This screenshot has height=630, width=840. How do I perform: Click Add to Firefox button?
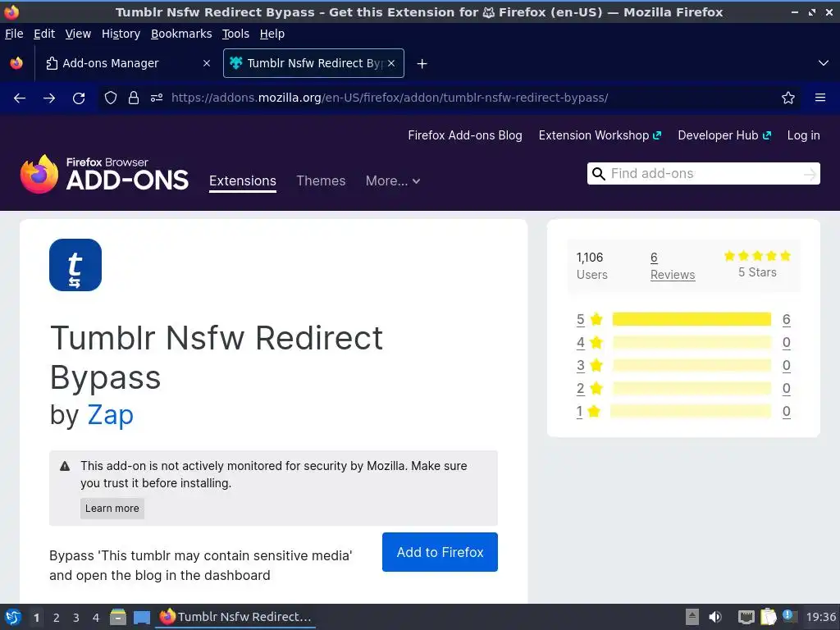tap(440, 552)
